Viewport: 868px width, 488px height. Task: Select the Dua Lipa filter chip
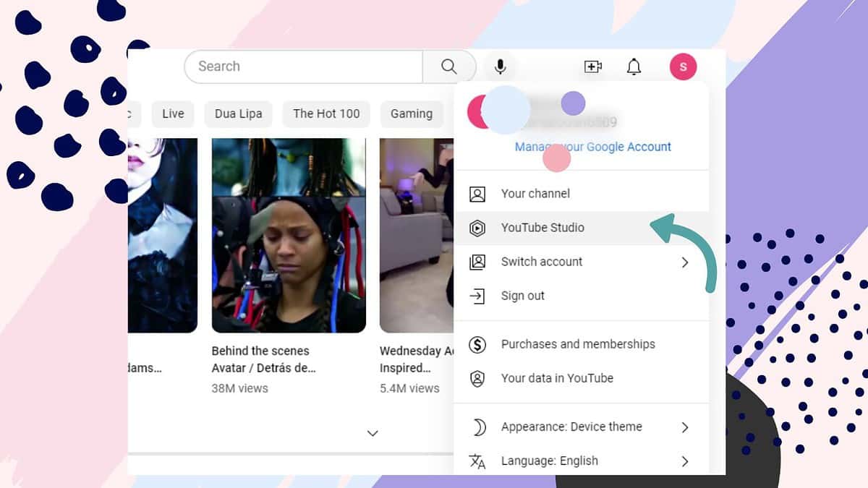pos(239,114)
